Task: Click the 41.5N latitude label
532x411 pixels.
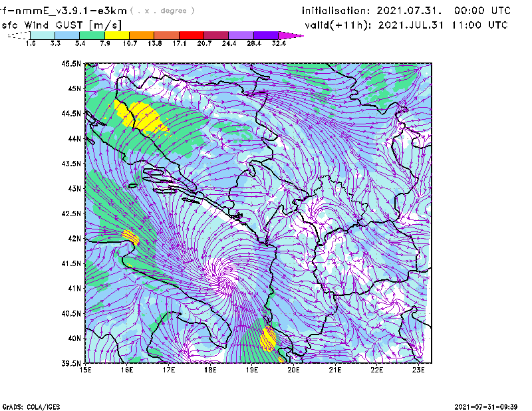Action: click(71, 263)
